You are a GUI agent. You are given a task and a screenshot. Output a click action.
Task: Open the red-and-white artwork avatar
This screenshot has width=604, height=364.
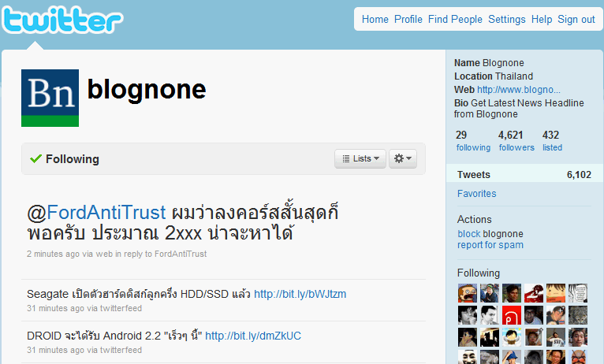534,293
